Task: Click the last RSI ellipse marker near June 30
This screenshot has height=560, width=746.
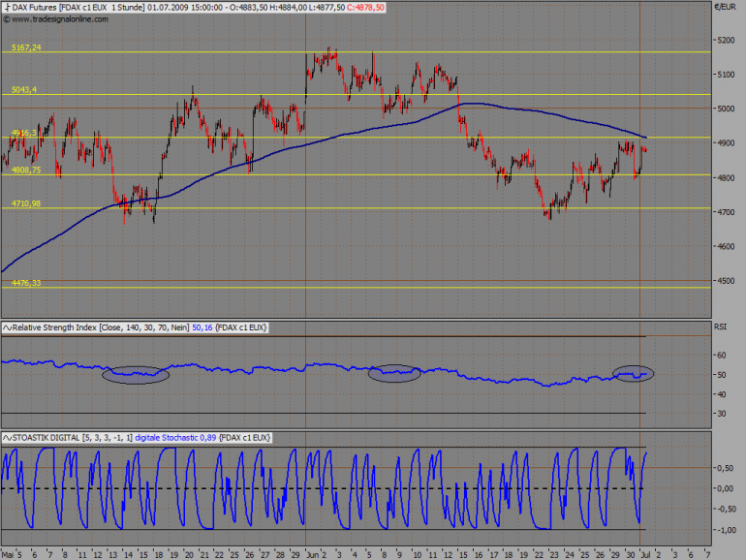Action: pyautogui.click(x=634, y=374)
